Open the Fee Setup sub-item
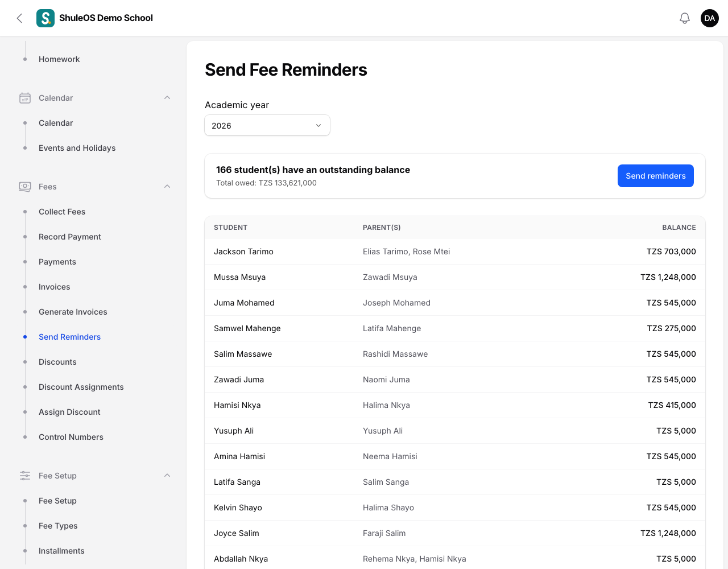728x569 pixels. pos(57,501)
